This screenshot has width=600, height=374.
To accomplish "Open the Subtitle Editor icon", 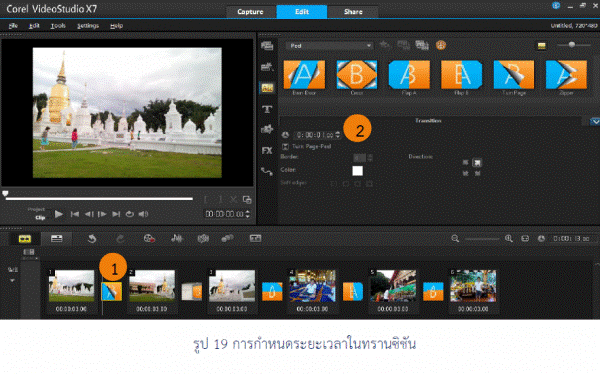I will coord(255,238).
